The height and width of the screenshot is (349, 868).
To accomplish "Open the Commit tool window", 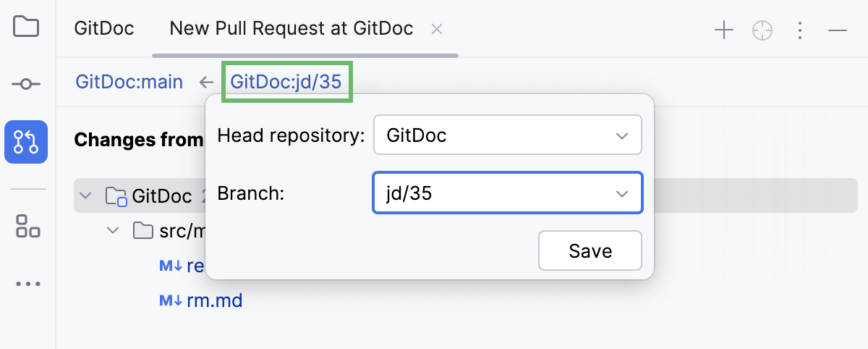I will pos(26,85).
